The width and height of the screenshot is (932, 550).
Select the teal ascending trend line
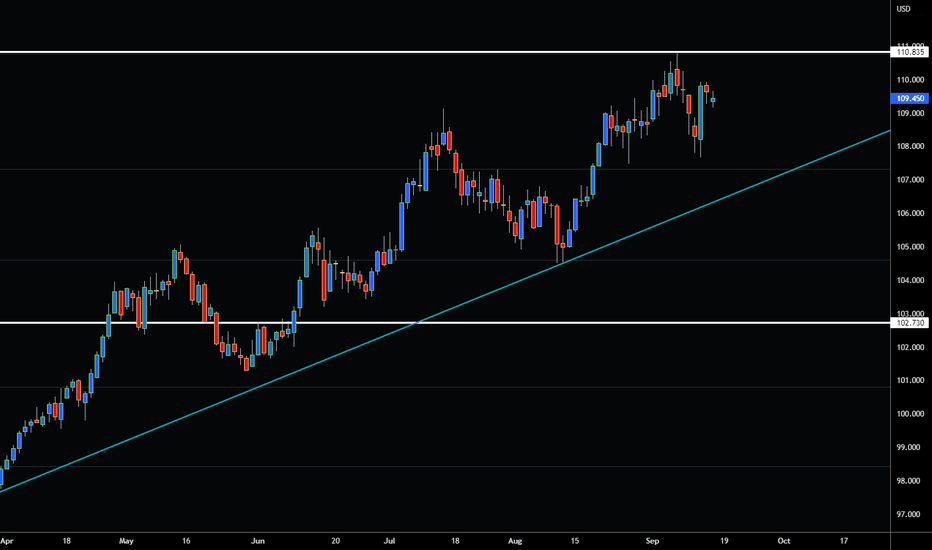coord(445,311)
